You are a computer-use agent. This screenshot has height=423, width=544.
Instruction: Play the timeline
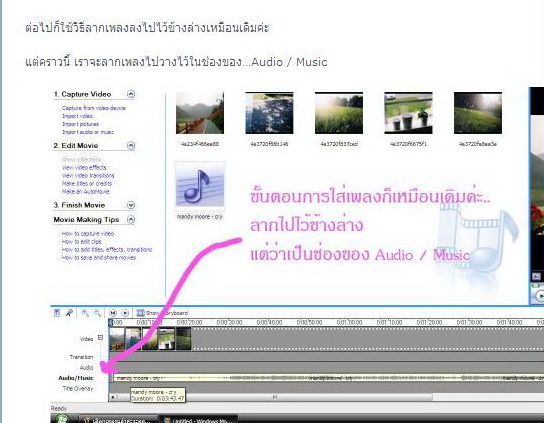[125, 313]
